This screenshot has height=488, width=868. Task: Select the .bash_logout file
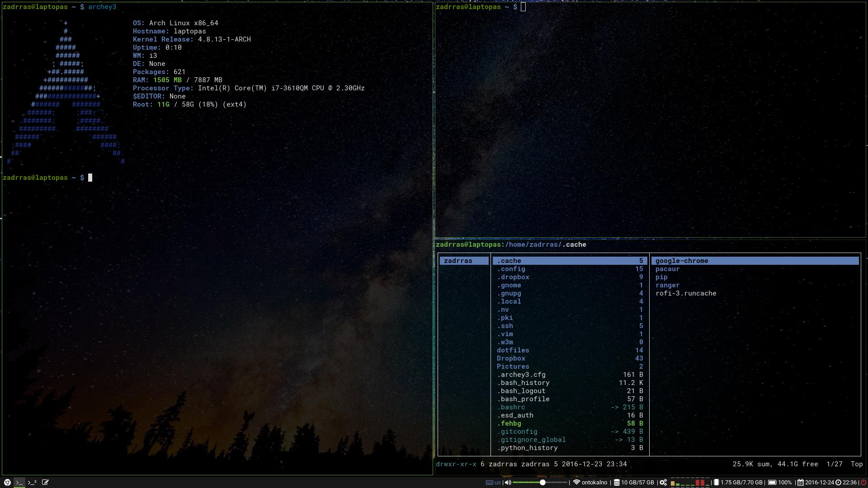[570, 391]
